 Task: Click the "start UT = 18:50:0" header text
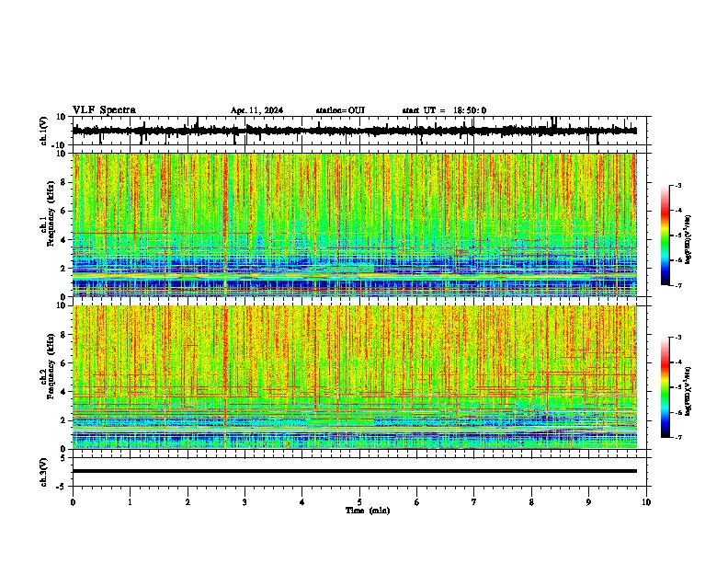click(444, 110)
